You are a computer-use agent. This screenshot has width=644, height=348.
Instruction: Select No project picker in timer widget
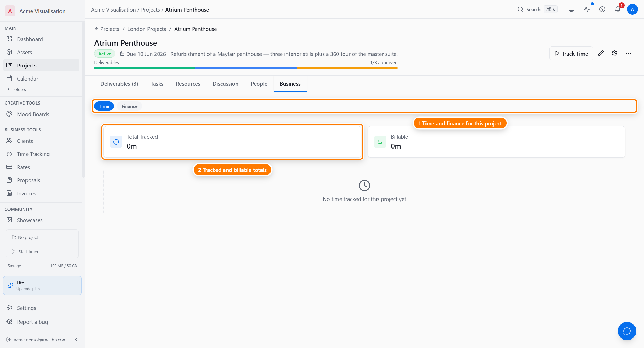point(42,237)
